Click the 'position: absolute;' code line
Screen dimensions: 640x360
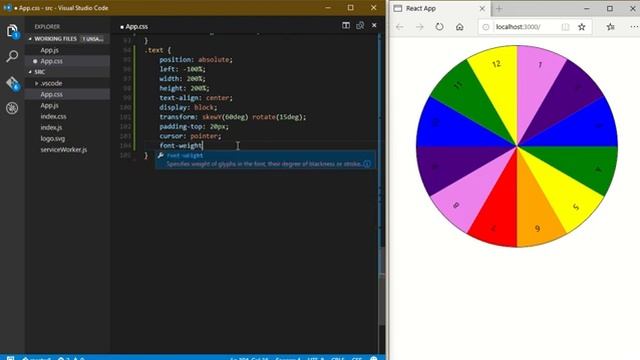[196, 60]
